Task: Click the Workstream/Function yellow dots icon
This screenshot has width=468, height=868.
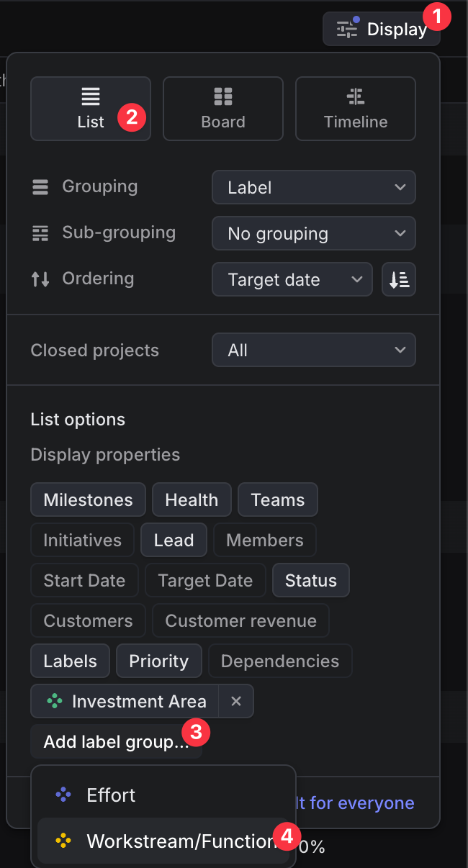Action: tap(63, 841)
